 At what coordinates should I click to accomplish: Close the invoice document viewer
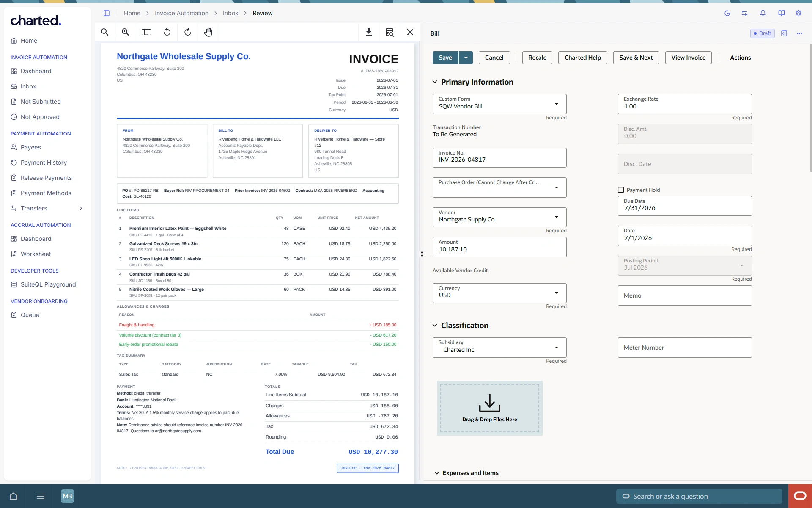(x=410, y=32)
